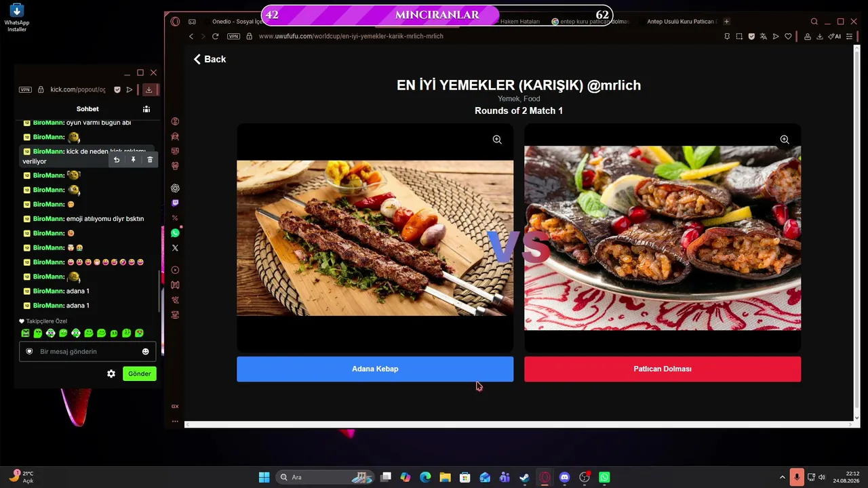The width and height of the screenshot is (868, 488).
Task: Open the Patlıcan Dolması photo thumbnail
Action: (663, 238)
